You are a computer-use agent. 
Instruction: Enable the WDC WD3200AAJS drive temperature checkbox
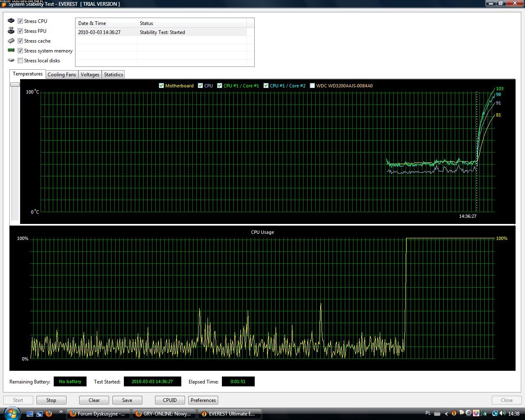click(312, 86)
